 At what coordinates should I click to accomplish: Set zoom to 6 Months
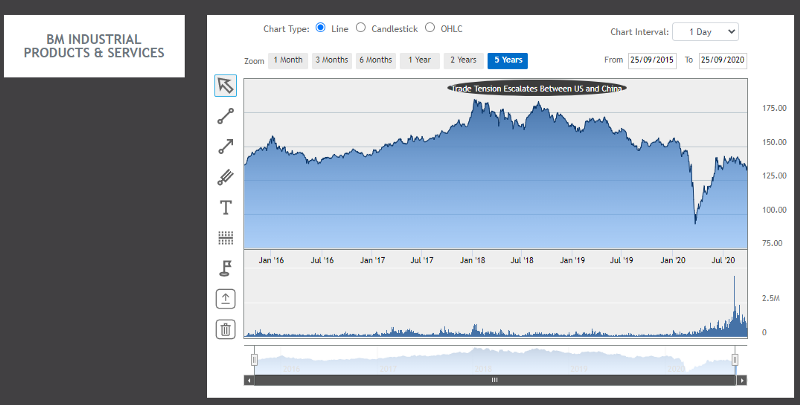click(375, 61)
